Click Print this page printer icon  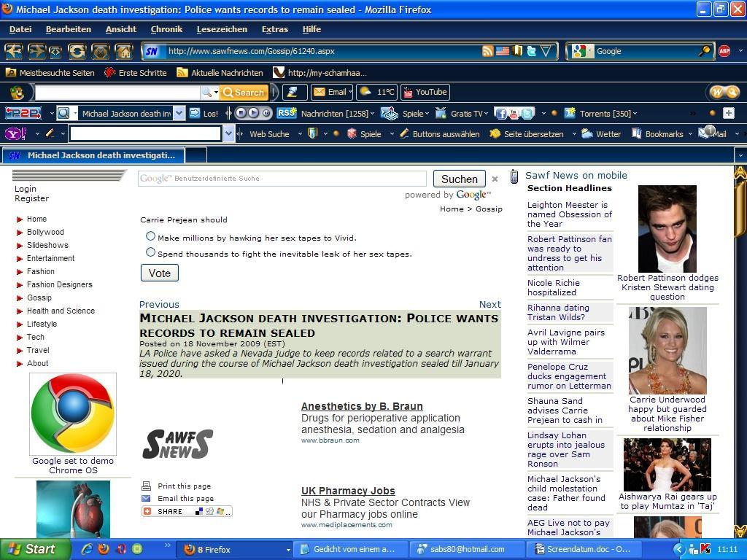146,486
